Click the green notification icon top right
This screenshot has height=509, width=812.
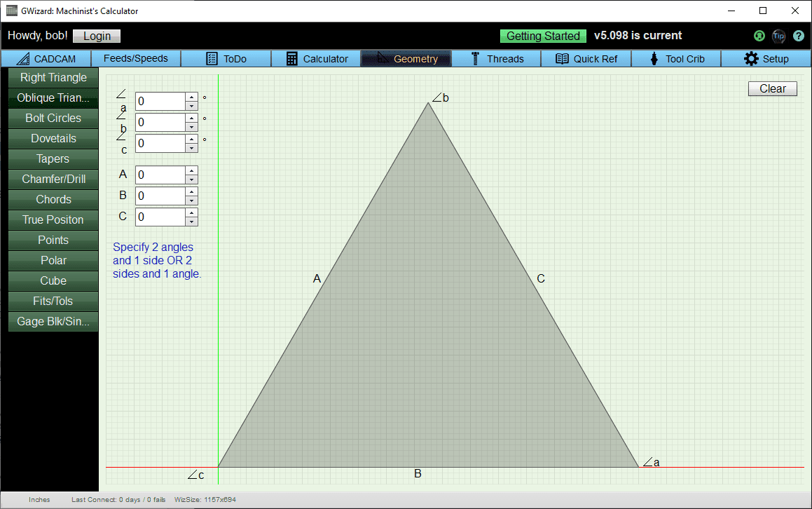click(x=759, y=36)
